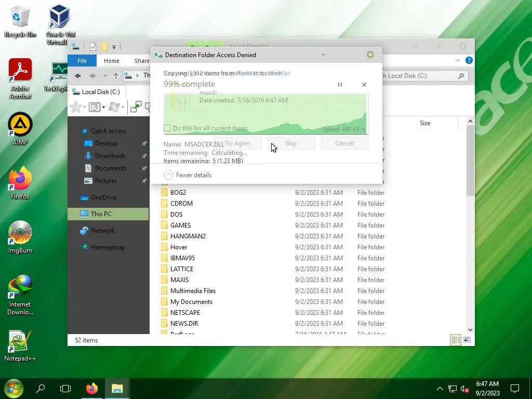Switch to large thumbnails view in the status bar
532x399 pixels.
coord(467,340)
